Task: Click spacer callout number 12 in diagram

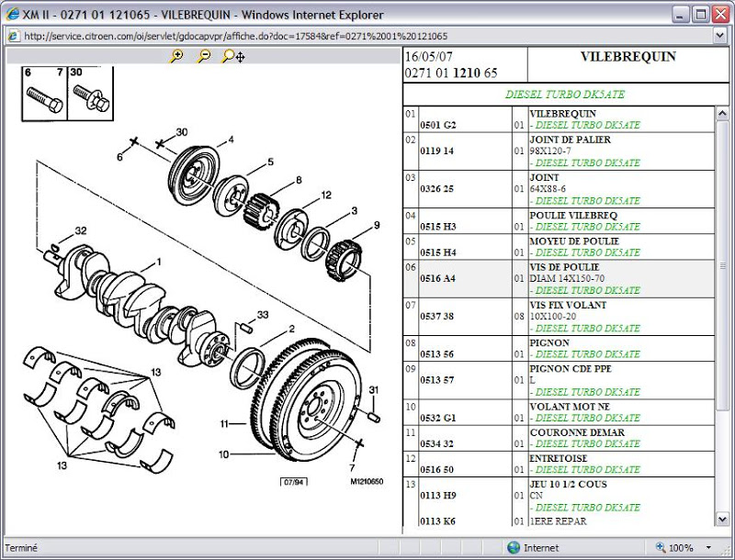Action: pyautogui.click(x=326, y=195)
